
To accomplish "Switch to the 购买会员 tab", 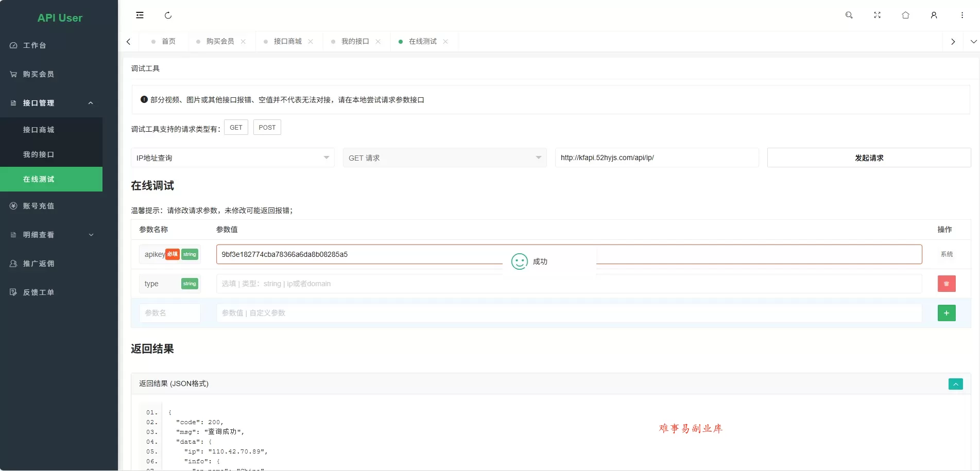I will pos(220,42).
